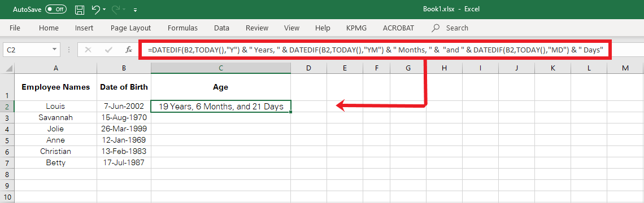Select column C header
The image size is (644, 203).
(x=221, y=68)
